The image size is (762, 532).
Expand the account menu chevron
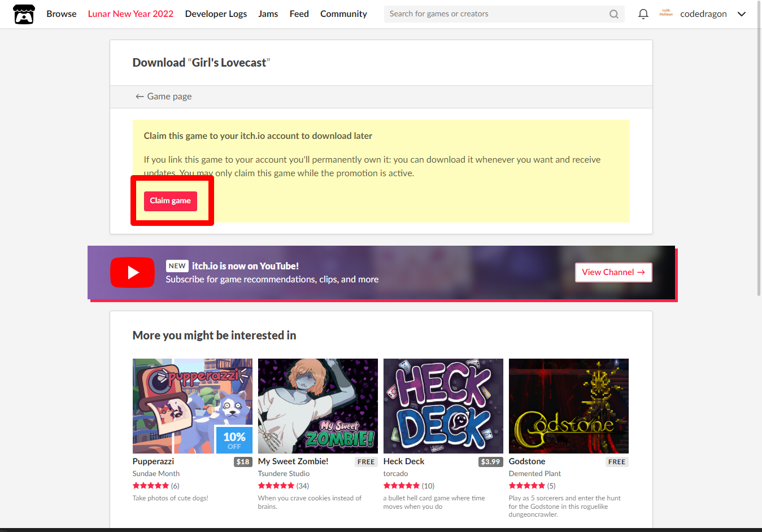point(742,14)
